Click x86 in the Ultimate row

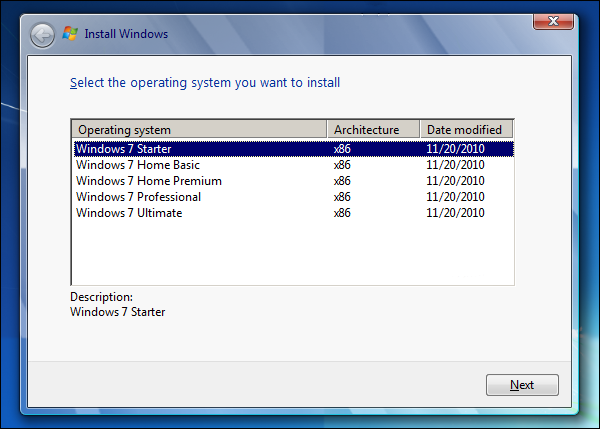tap(342, 213)
